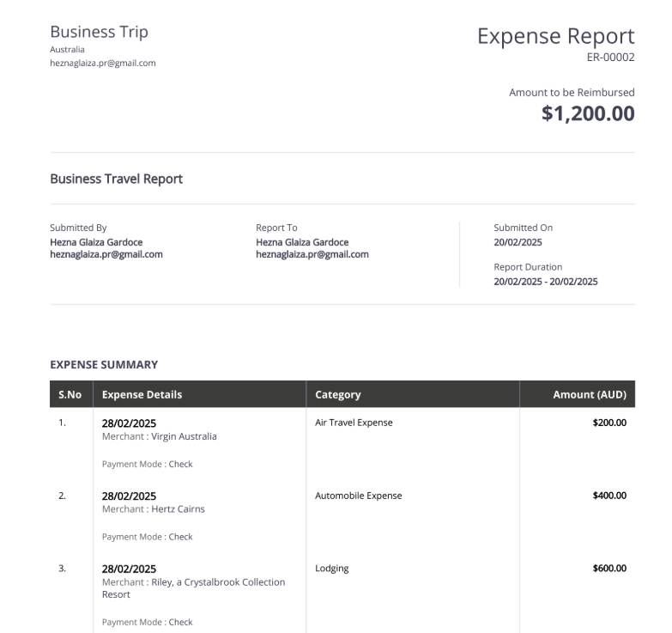This screenshot has height=633, width=672.
Task: Click the Lodging category cell
Action: coord(332,569)
